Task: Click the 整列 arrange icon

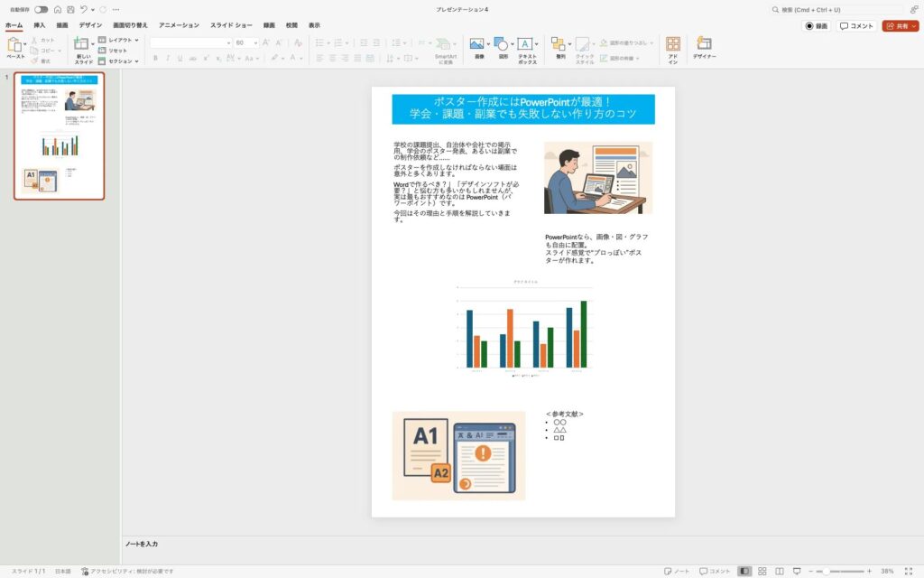Action: [x=557, y=44]
